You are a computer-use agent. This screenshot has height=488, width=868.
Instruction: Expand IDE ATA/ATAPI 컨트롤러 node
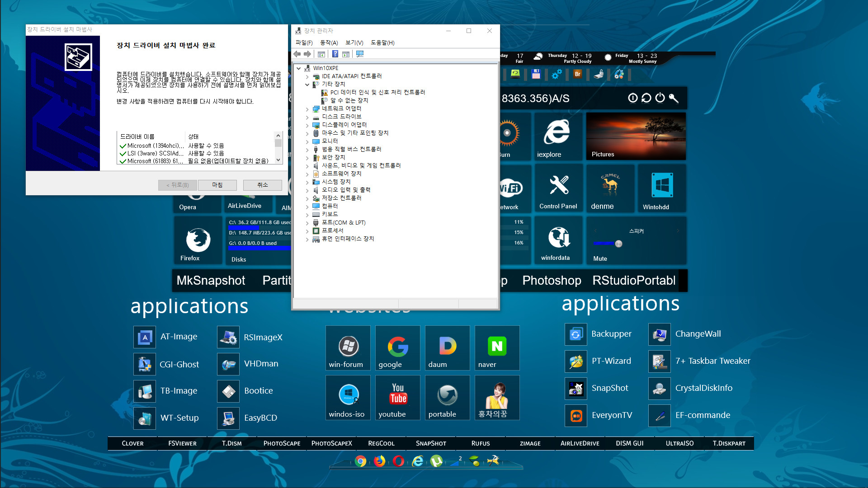point(307,76)
